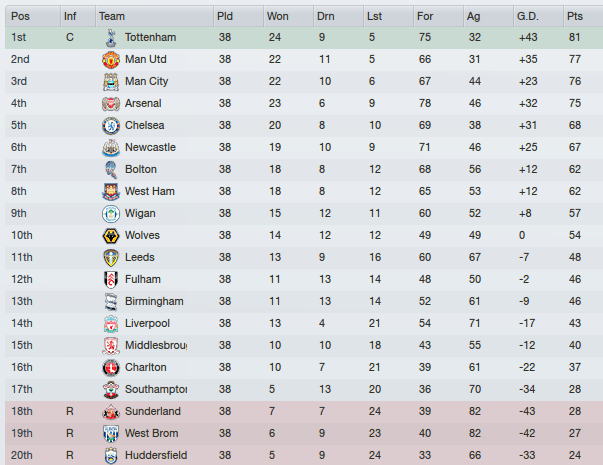Screen dimensions: 603x465
Task: Click the Arsenal club crest icon
Action: click(x=110, y=104)
